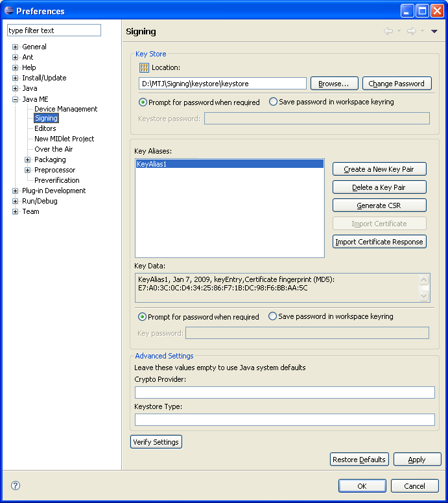Select key Prompt for password when required

[x=143, y=317]
